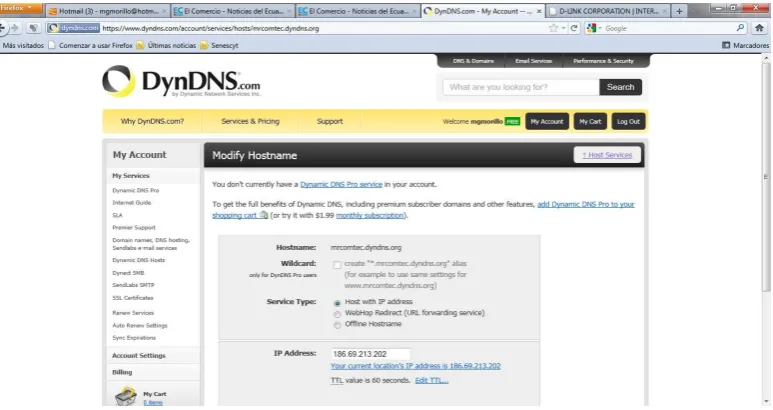773x410 pixels.
Task: Open the Firefox home page icon
Action: point(759,28)
